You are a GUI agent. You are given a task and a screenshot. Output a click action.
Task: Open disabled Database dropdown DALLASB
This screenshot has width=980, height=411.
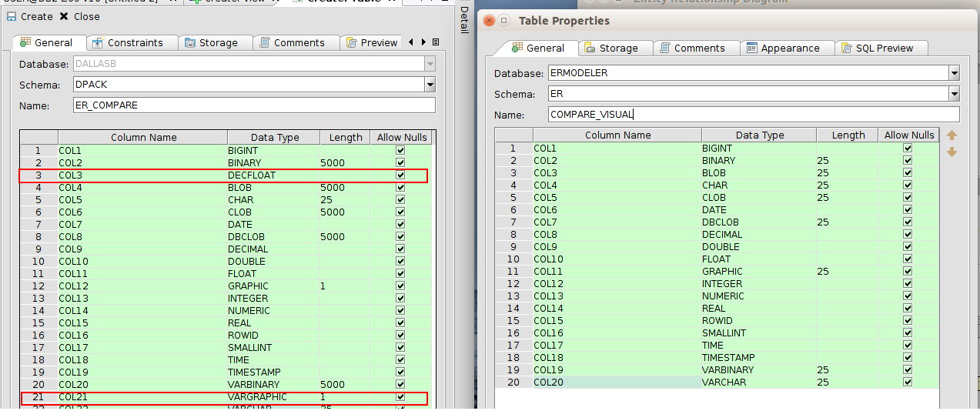430,64
